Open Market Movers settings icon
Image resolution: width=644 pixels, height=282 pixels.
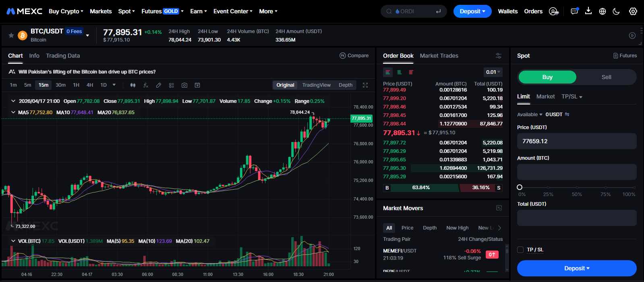click(x=499, y=208)
